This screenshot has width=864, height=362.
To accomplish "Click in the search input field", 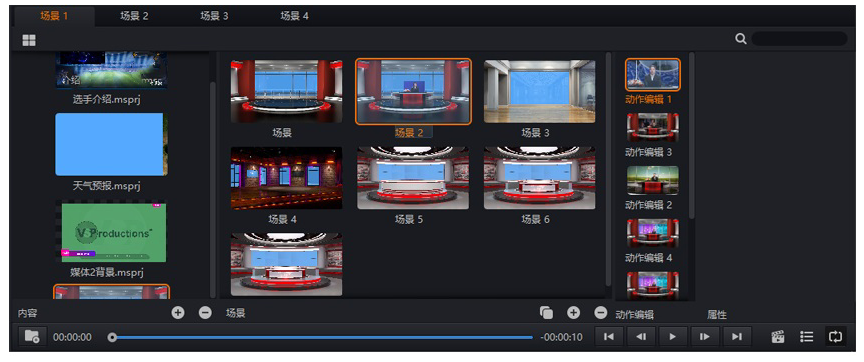I will click(x=799, y=39).
